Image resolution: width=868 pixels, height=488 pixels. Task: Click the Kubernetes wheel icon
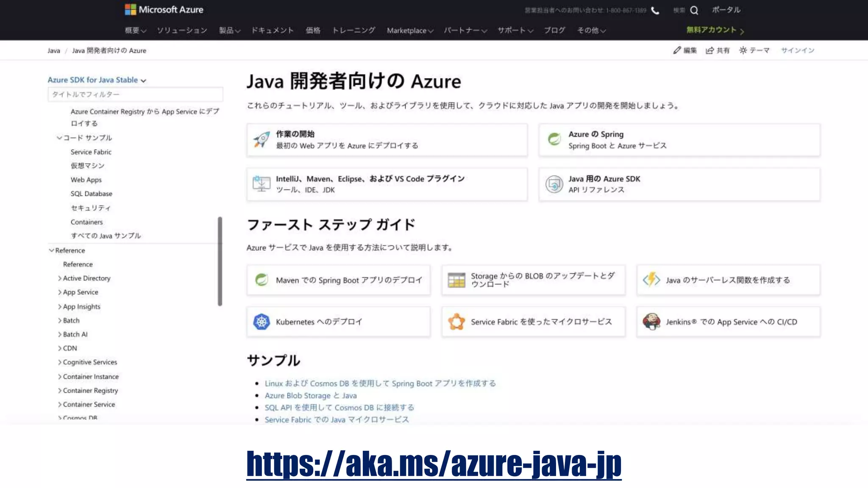coord(262,322)
